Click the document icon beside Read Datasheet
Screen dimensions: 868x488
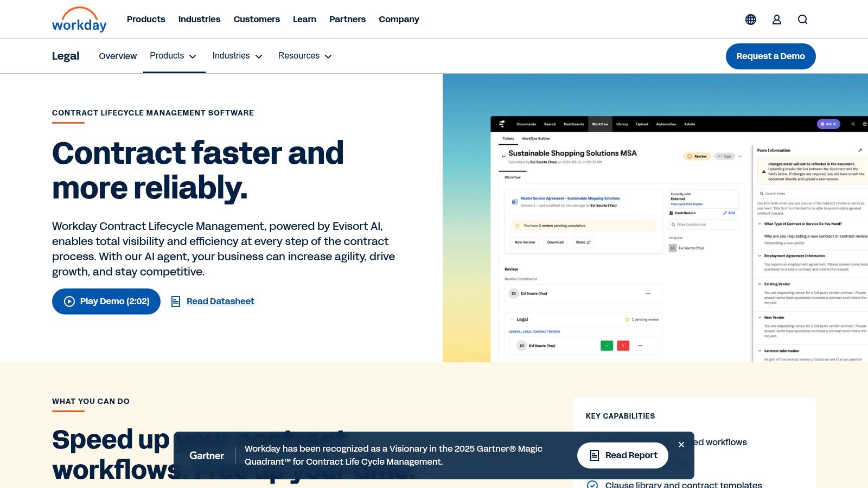pos(175,301)
